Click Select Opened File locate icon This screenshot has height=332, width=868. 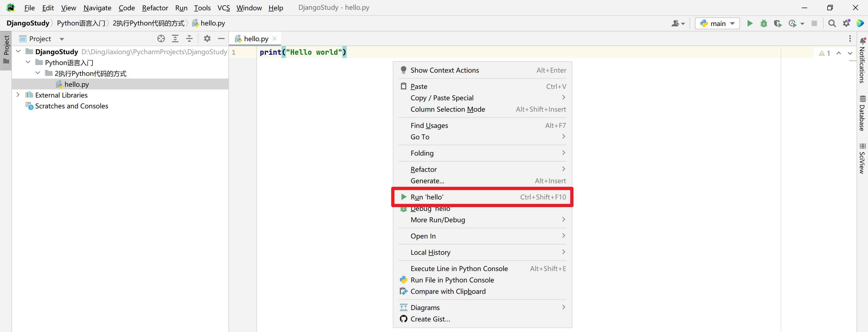(x=161, y=39)
